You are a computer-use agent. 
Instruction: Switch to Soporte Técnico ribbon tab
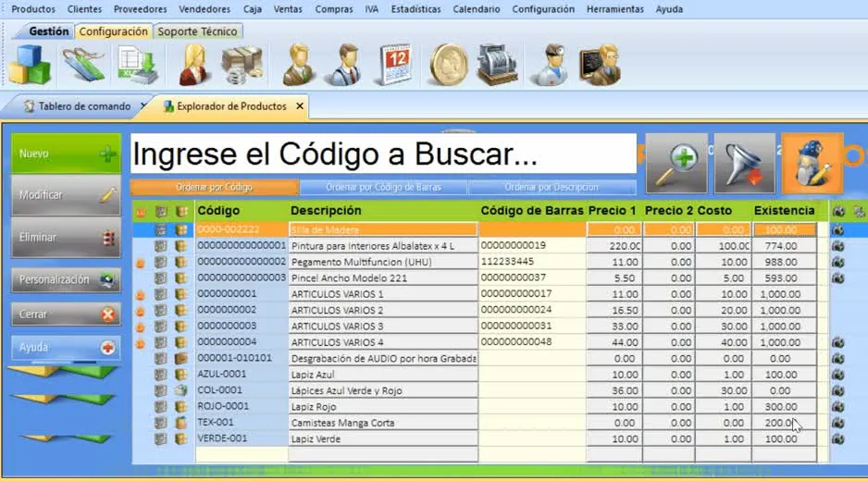pos(198,31)
